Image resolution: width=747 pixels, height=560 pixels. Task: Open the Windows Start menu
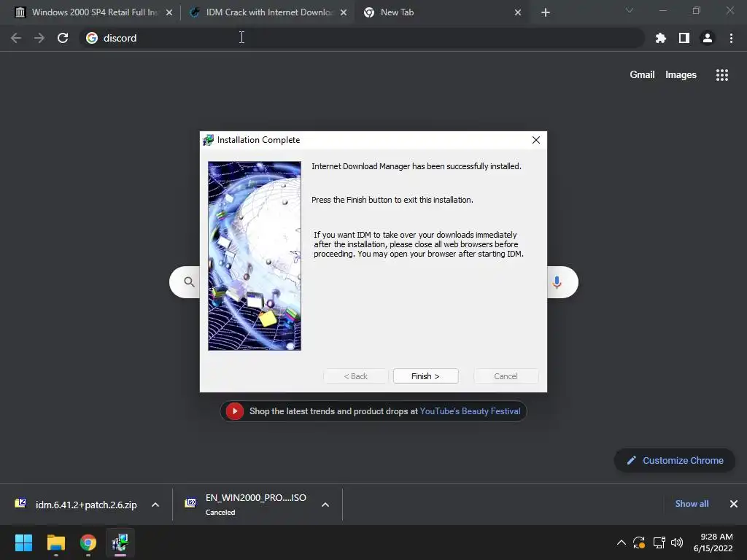point(23,542)
